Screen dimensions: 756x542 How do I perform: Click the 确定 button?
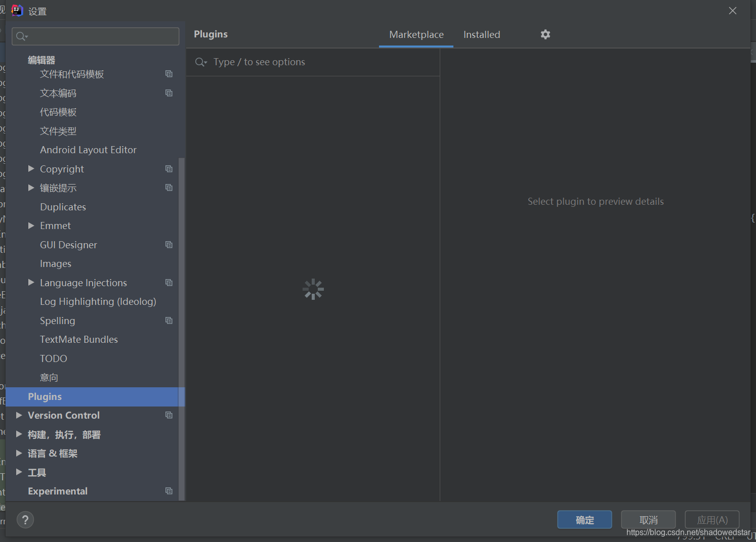point(584,520)
